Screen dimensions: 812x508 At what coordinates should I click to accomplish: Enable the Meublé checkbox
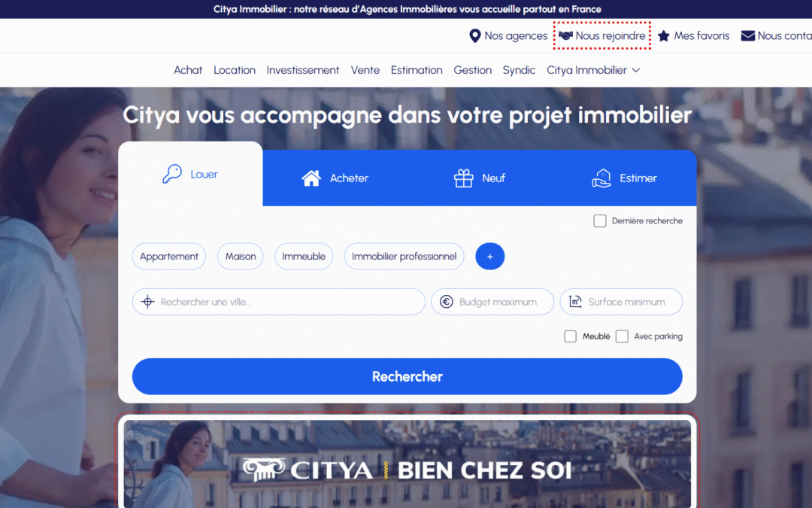pos(570,336)
